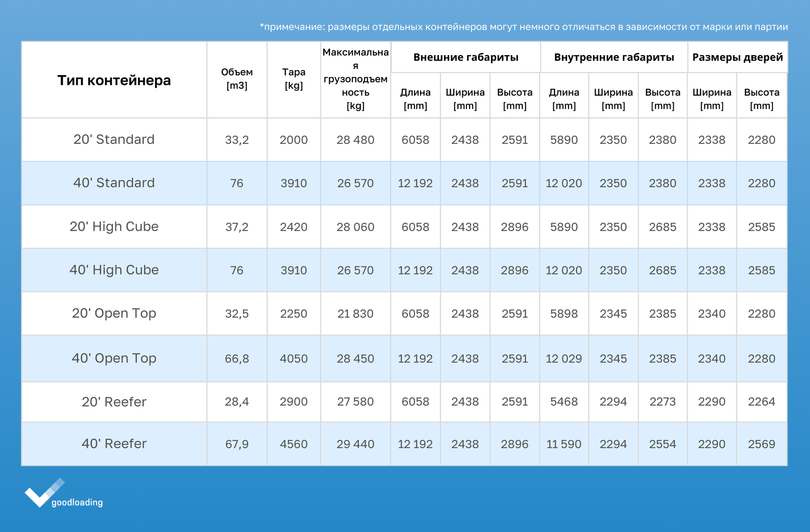This screenshot has height=532, width=810.
Task: Select the 40' Reefer row label
Action: click(x=114, y=444)
